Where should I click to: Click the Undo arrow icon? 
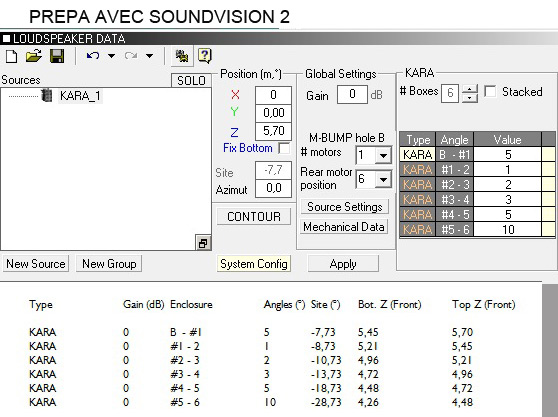click(93, 56)
